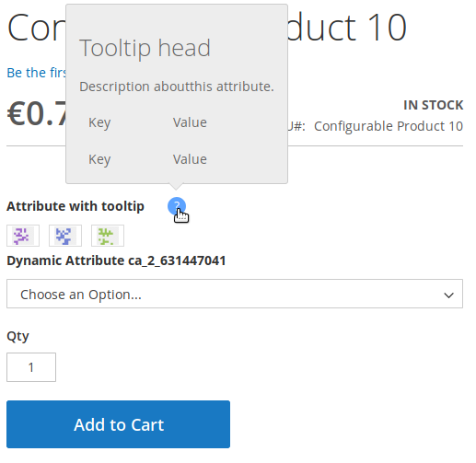Open the Be the first review link
The height and width of the screenshot is (463, 476).
[36, 73]
